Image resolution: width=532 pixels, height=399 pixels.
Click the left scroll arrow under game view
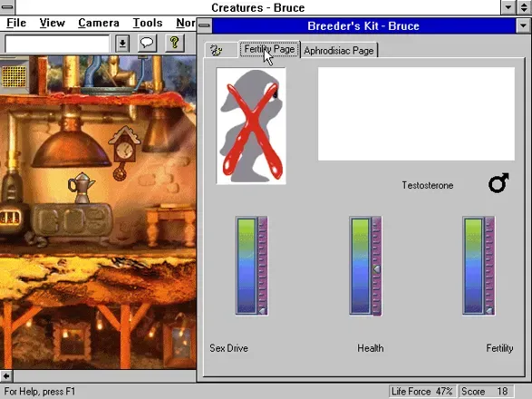coord(6,376)
